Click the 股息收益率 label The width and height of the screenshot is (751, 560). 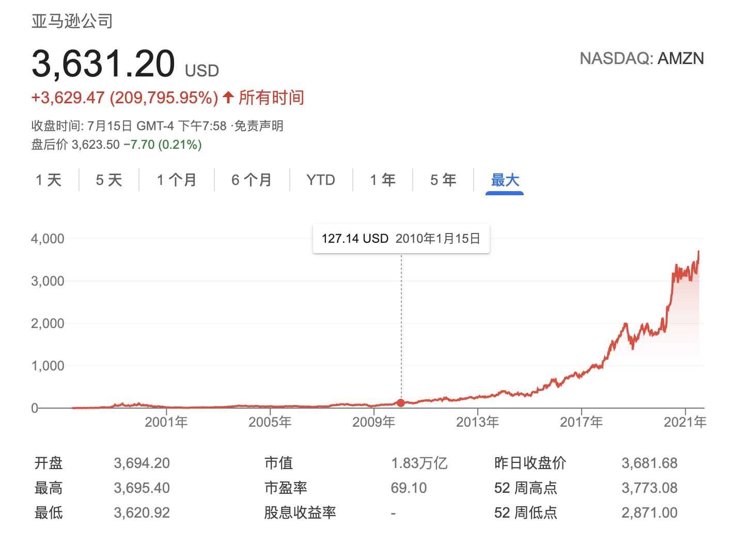coord(300,512)
